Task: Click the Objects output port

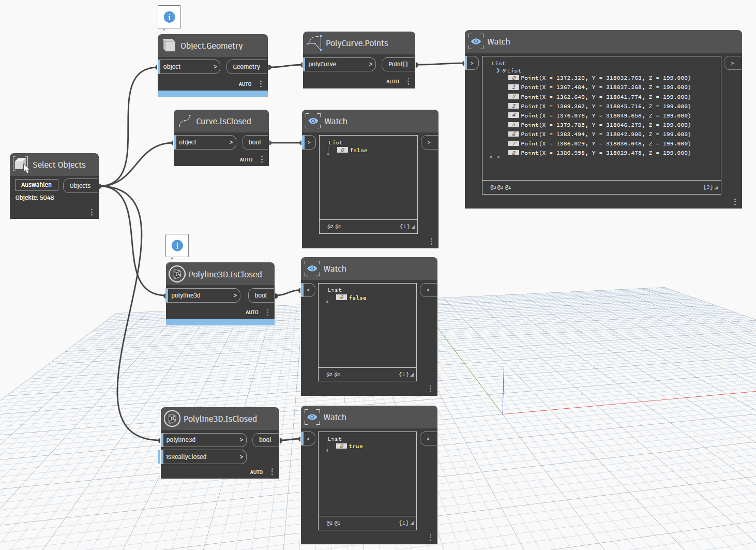Action: 80,186
